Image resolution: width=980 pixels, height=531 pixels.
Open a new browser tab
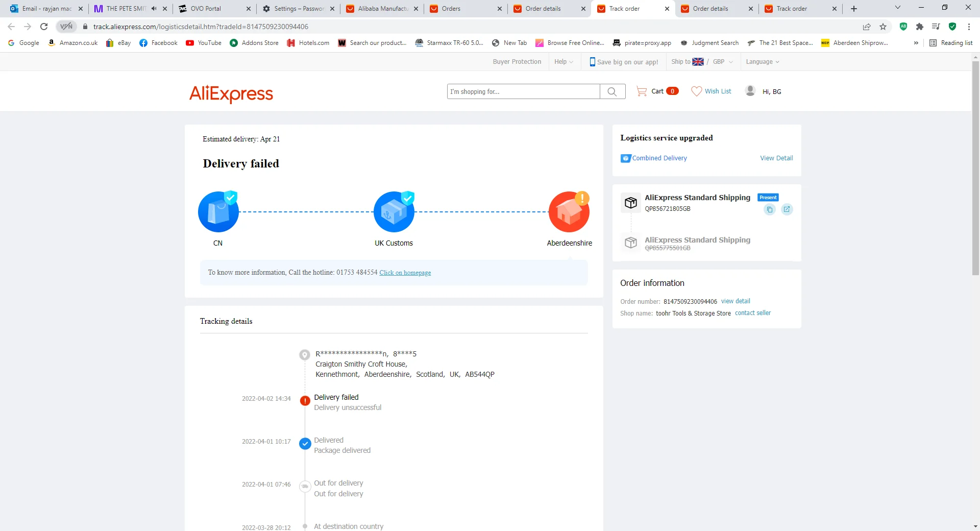pyautogui.click(x=854, y=9)
